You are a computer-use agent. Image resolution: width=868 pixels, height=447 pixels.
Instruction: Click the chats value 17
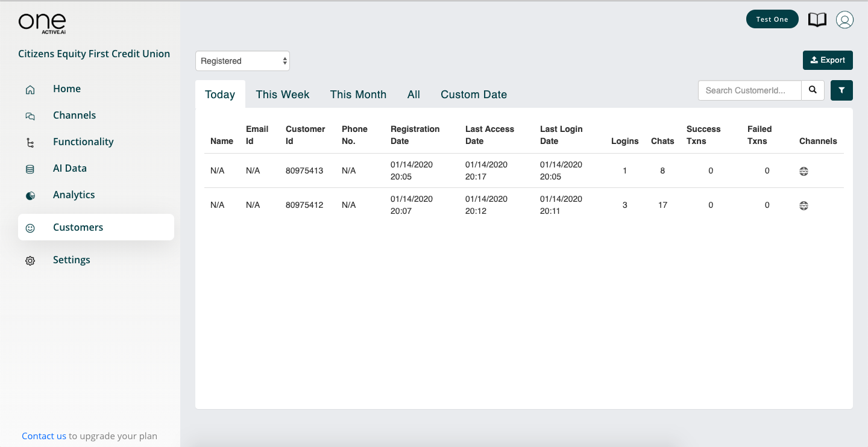click(x=662, y=205)
